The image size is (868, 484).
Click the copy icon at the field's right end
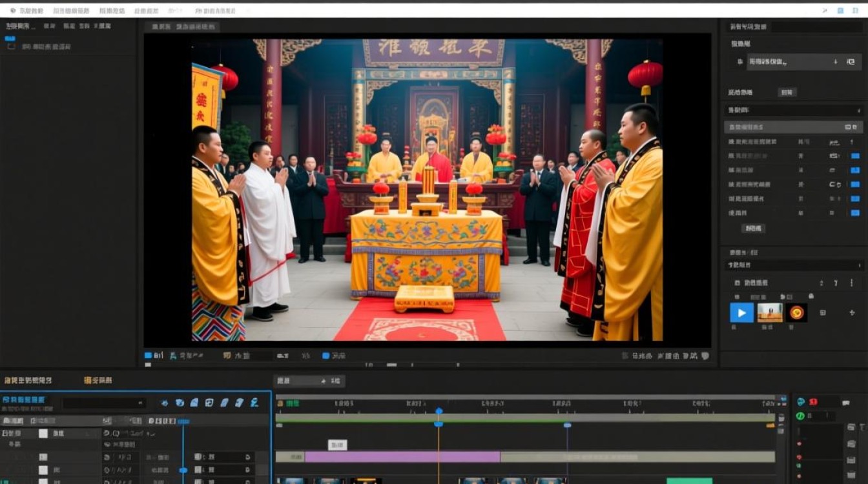coord(852,62)
